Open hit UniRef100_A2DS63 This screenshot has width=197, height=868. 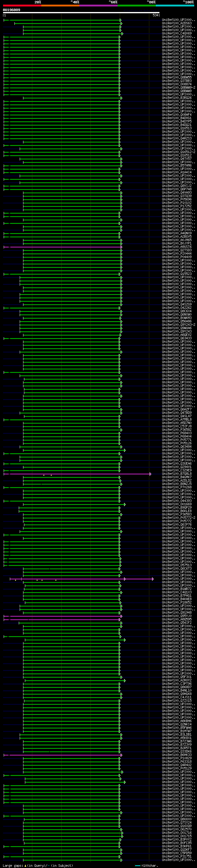tap(177, 24)
